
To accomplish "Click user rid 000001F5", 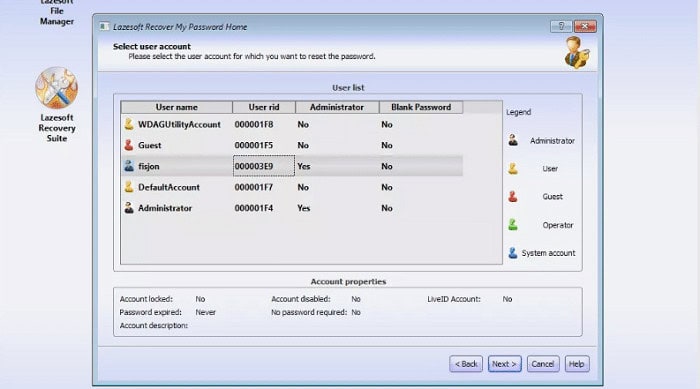I will (x=254, y=145).
